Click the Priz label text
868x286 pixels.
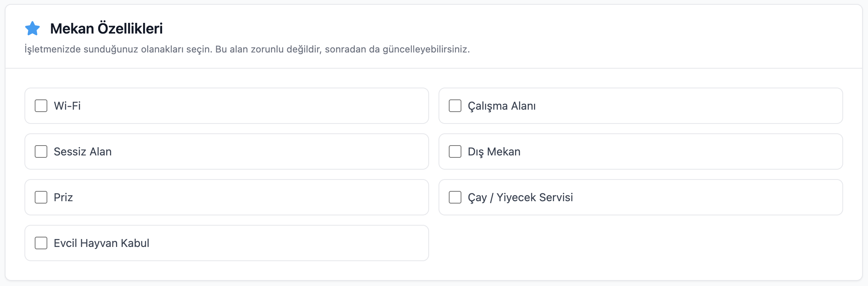pos(63,197)
